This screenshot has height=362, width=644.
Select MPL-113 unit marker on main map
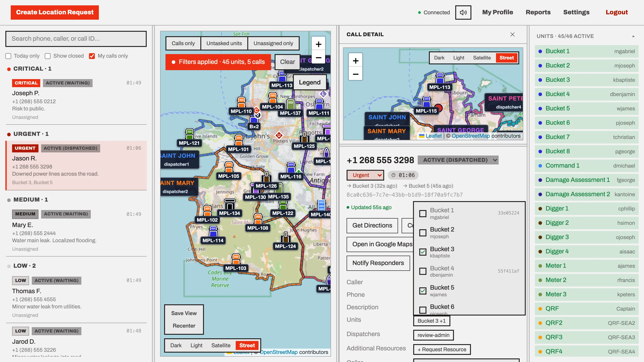coord(282,80)
